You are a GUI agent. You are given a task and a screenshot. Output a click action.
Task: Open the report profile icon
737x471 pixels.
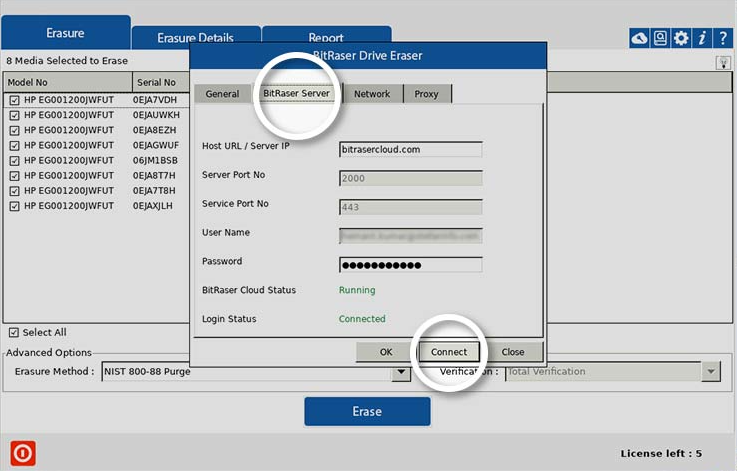tap(660, 38)
